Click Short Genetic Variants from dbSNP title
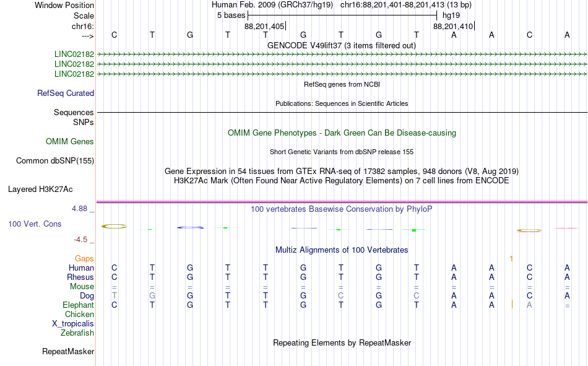 [x=342, y=152]
